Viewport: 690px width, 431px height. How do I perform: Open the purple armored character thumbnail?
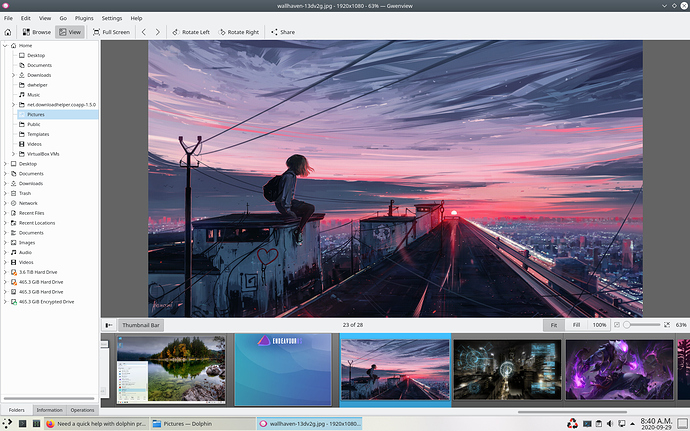tap(619, 369)
